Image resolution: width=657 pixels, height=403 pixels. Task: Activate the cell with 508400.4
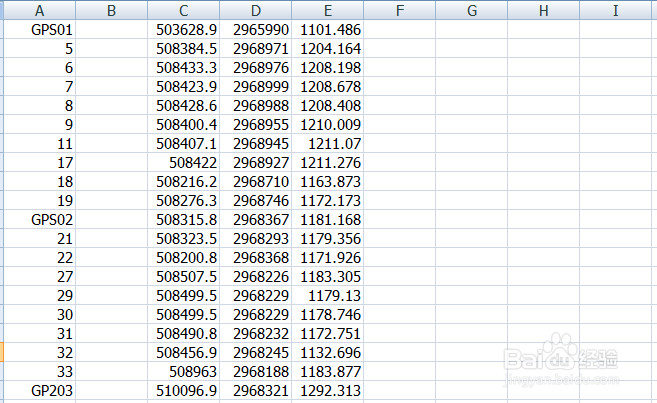tap(184, 124)
